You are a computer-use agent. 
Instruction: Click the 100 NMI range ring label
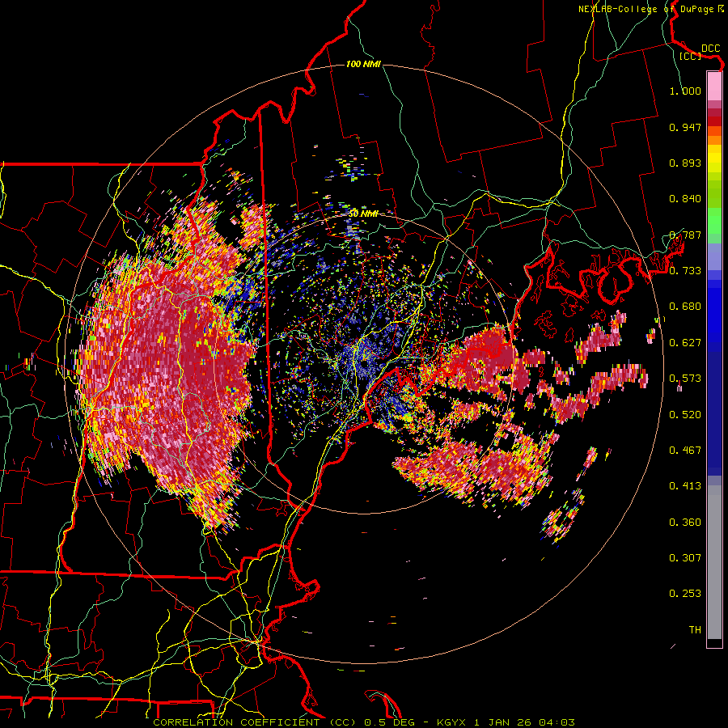coord(363,64)
